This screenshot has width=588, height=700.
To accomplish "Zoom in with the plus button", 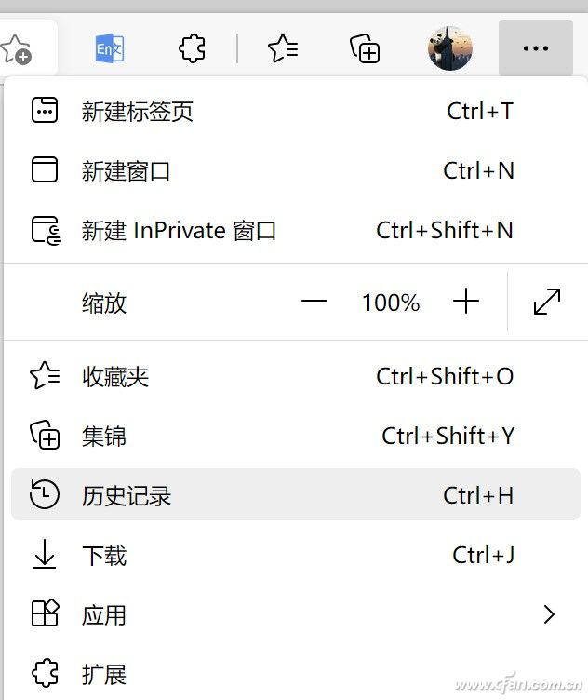I will click(x=465, y=302).
